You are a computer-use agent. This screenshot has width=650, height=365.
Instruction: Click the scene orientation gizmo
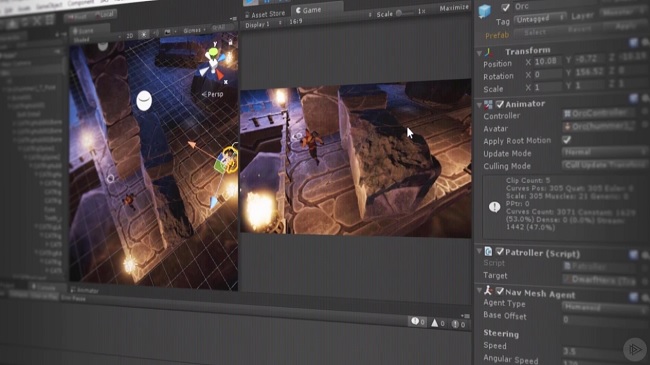(x=214, y=64)
